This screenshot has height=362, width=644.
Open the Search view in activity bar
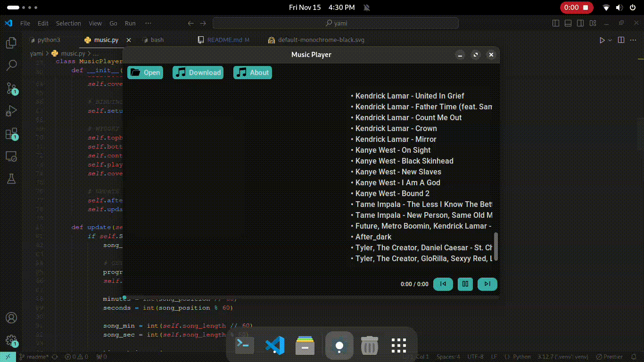click(11, 66)
